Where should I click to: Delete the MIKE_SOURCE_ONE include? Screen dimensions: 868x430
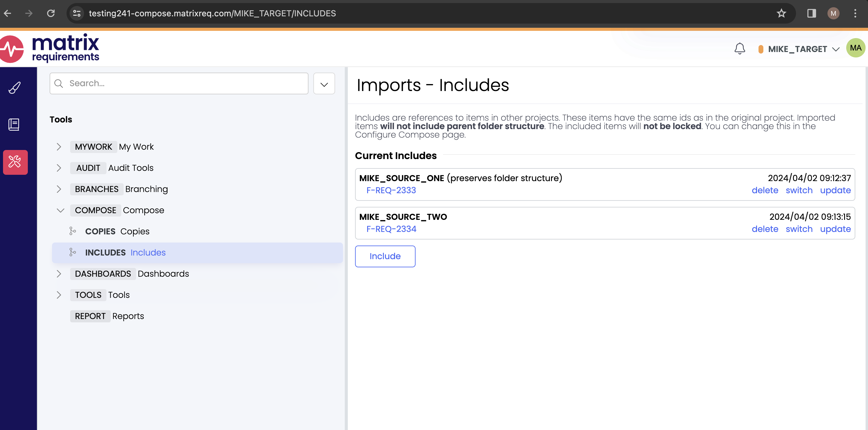tap(765, 191)
